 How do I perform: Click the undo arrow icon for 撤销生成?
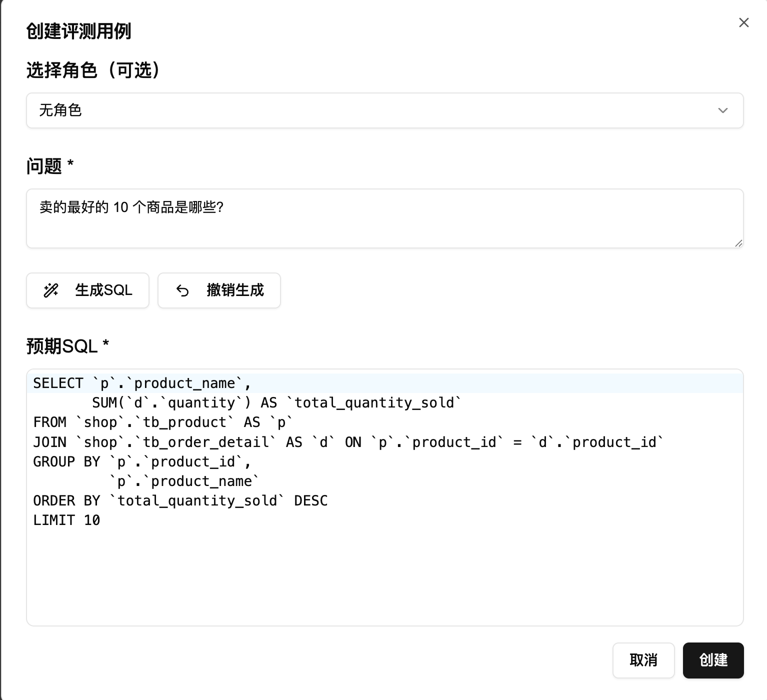click(x=182, y=290)
